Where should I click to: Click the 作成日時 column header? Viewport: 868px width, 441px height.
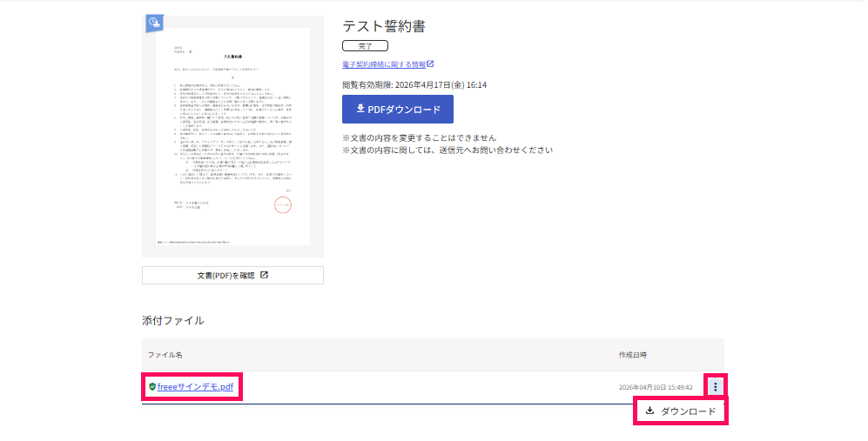pos(633,355)
